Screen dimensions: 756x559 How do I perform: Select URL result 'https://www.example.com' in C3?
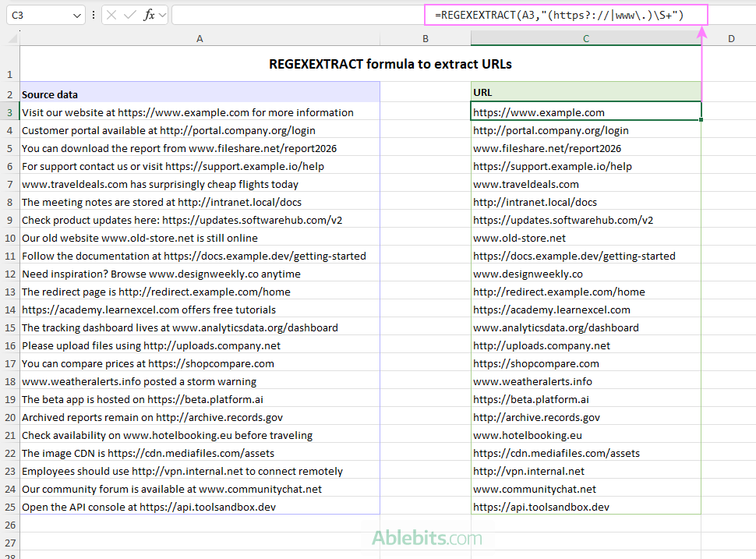pos(586,112)
